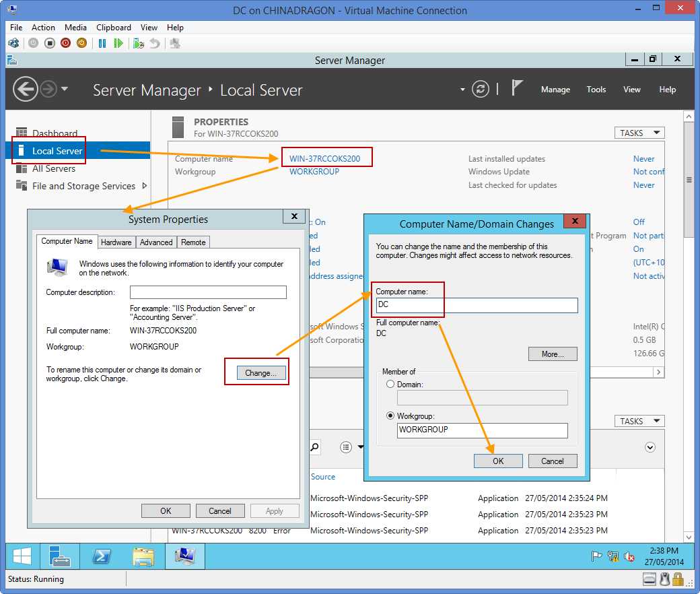This screenshot has width=700, height=594.
Task: Open the File menu of VM Connection
Action: click(16, 27)
